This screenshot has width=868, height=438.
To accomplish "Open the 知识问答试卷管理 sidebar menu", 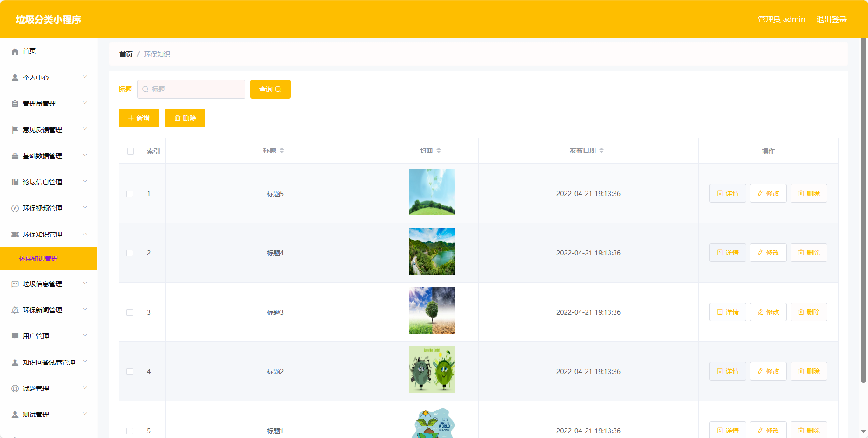I will (x=49, y=362).
